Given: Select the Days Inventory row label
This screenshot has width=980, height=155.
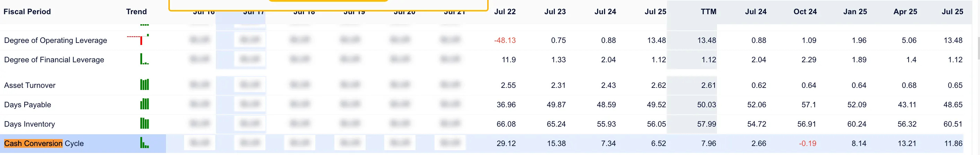Looking at the screenshot, I should tap(30, 124).
